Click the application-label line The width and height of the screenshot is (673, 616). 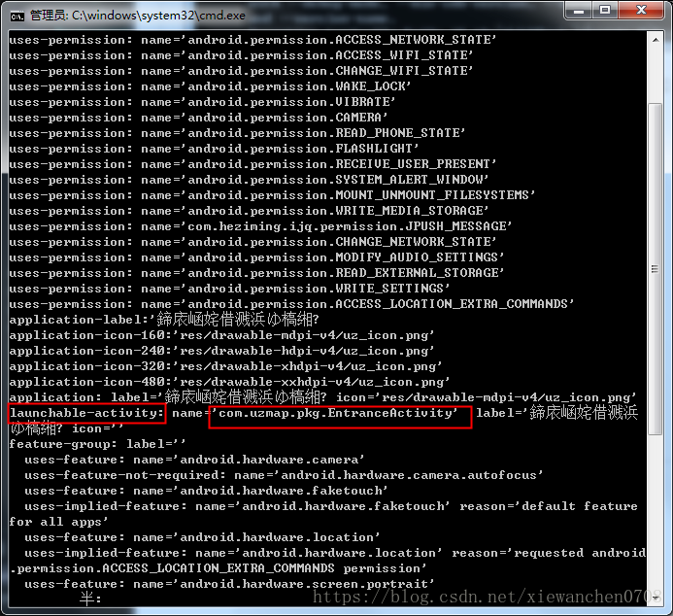click(x=164, y=320)
